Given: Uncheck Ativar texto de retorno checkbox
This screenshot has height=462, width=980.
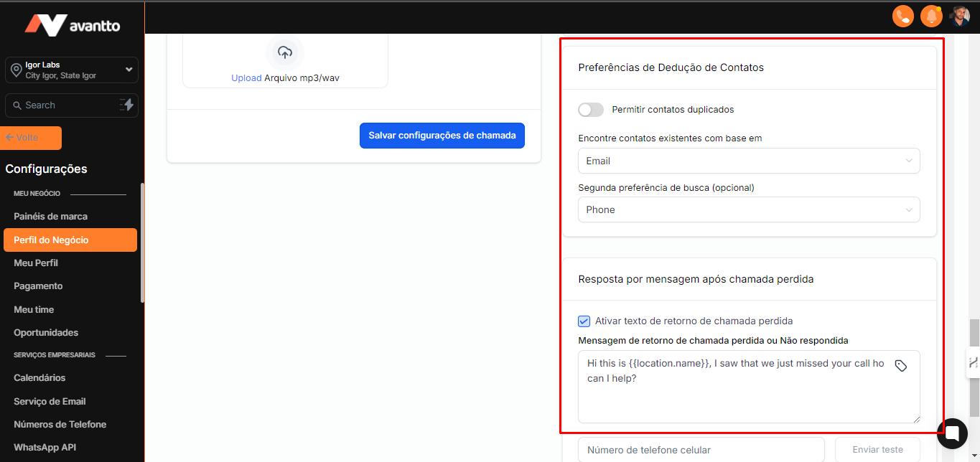Looking at the screenshot, I should tap(584, 321).
